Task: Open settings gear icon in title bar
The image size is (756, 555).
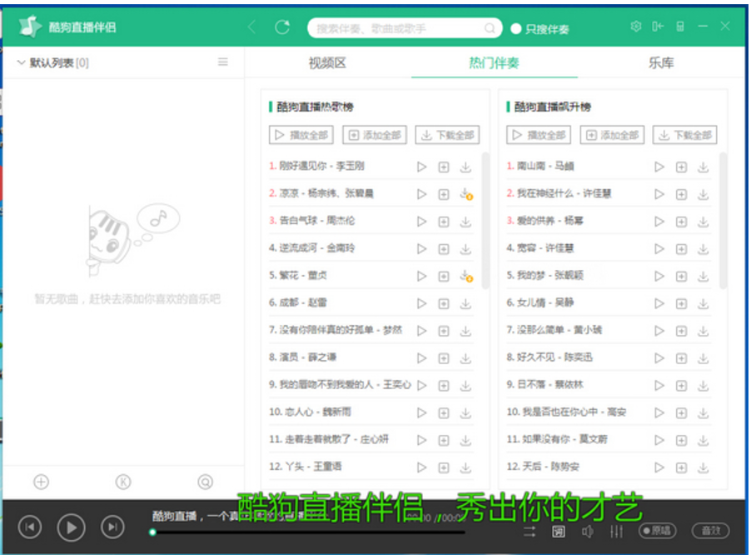Action: click(x=636, y=26)
